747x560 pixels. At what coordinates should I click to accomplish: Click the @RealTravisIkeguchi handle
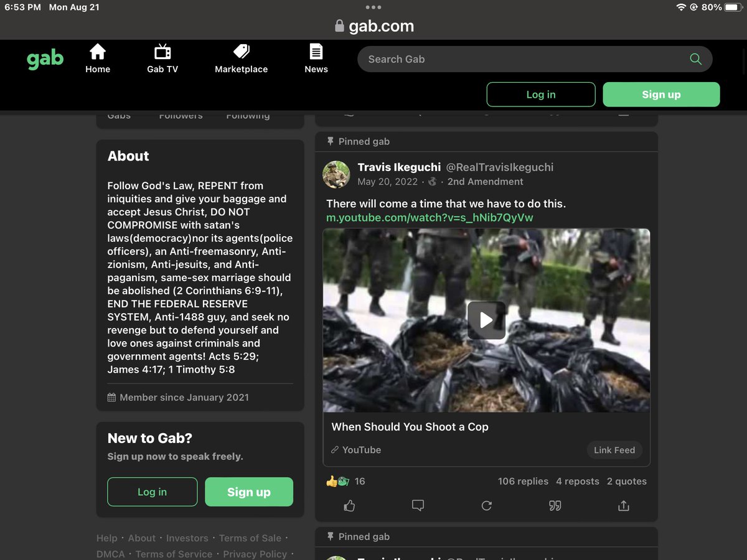pos(500,167)
